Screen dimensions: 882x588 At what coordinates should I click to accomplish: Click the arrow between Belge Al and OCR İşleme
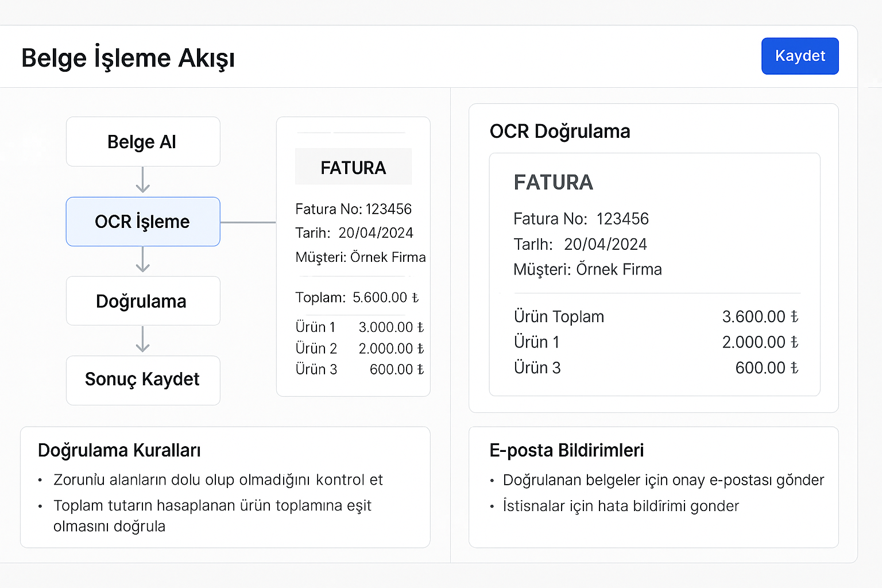pyautogui.click(x=142, y=183)
